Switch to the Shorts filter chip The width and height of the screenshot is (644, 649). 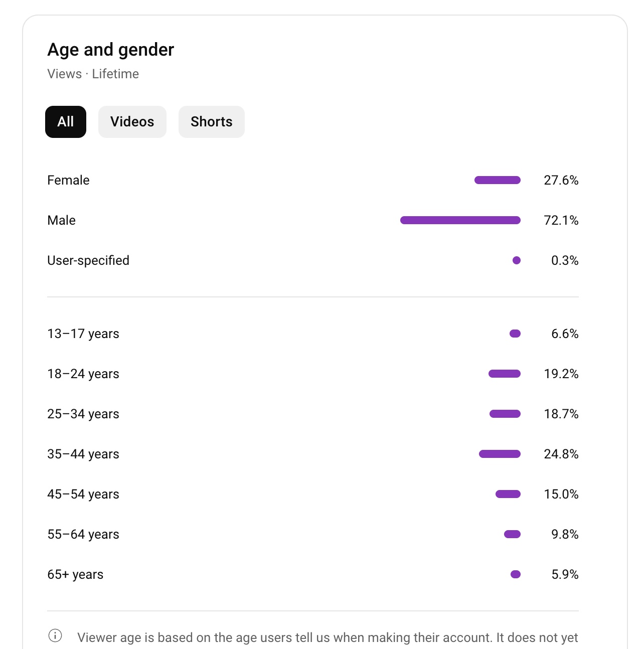coord(212,122)
